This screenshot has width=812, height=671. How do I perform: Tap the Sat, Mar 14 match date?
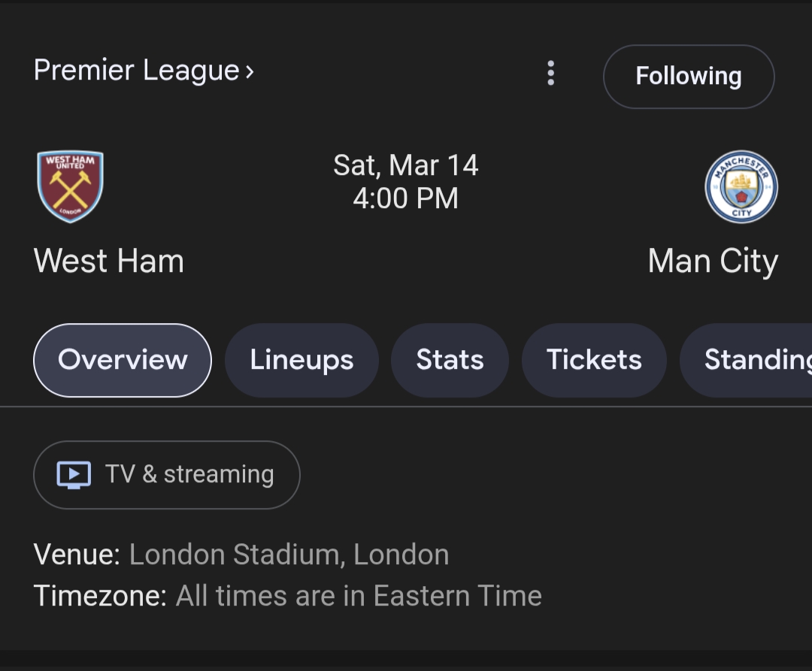point(405,165)
